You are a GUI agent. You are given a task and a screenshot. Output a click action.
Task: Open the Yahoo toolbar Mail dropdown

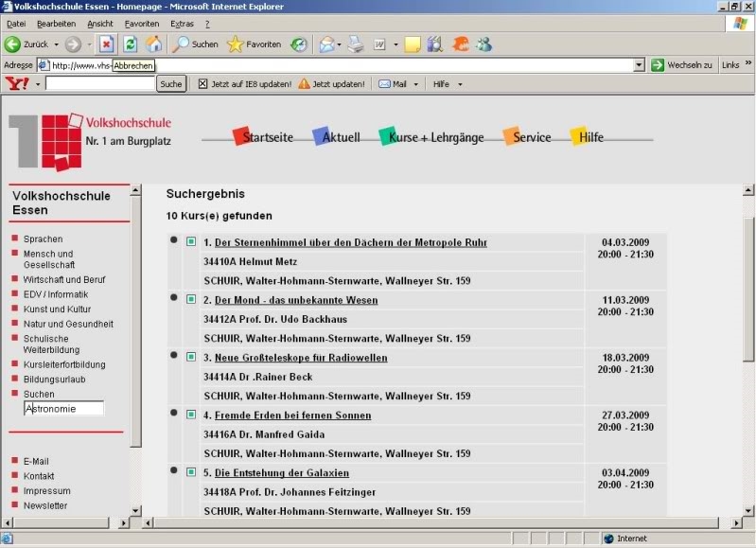pyautogui.click(x=416, y=84)
